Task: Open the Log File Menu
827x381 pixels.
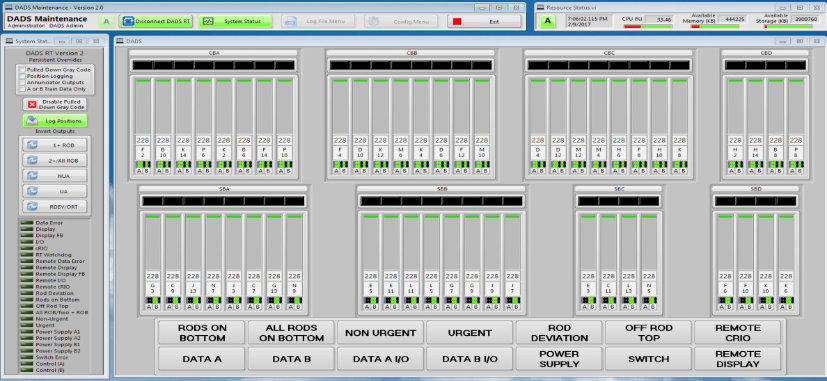Action: coord(318,22)
